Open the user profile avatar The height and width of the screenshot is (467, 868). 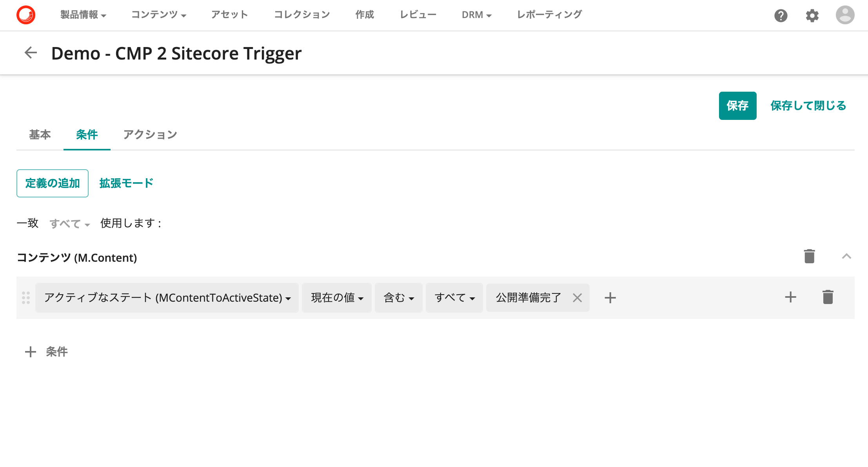click(845, 15)
